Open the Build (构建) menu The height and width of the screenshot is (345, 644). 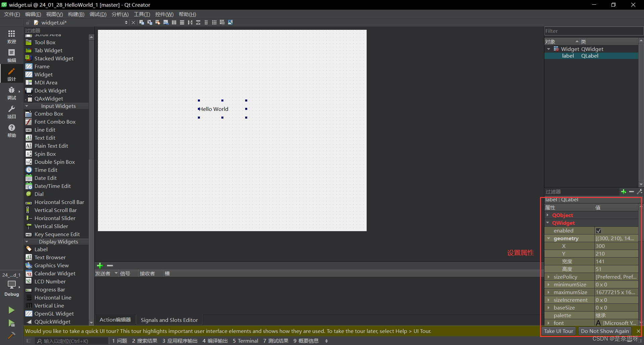76,14
